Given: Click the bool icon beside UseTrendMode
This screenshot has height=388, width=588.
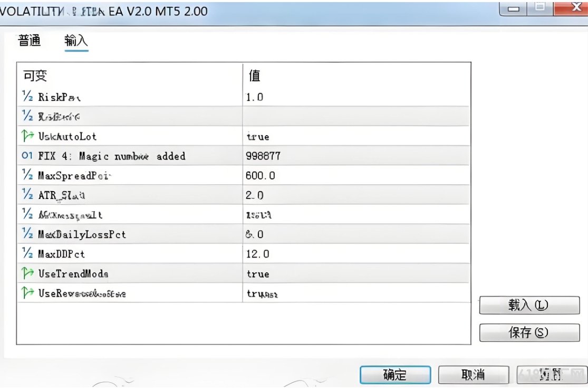Looking at the screenshot, I should pyautogui.click(x=27, y=273).
